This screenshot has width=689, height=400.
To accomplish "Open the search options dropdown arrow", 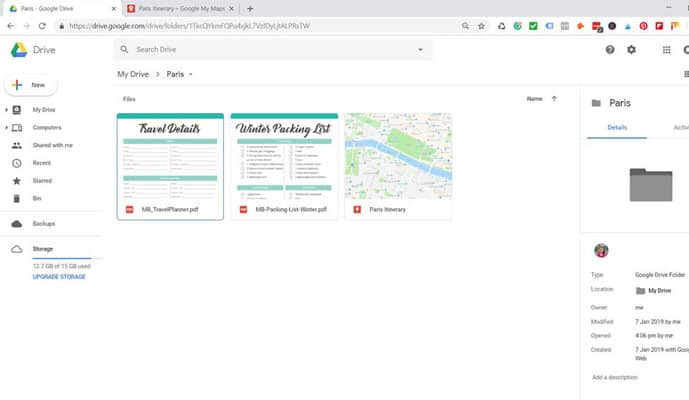I will click(420, 50).
